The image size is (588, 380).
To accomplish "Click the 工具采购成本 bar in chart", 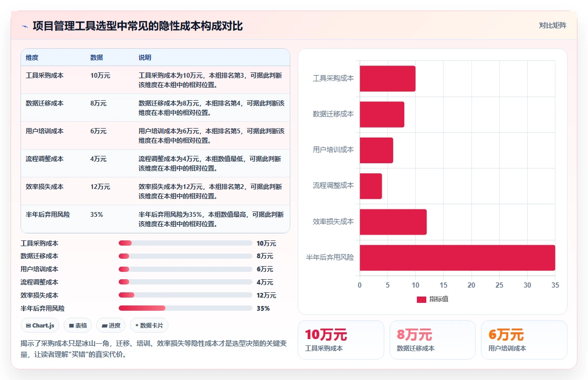I will (x=387, y=79).
